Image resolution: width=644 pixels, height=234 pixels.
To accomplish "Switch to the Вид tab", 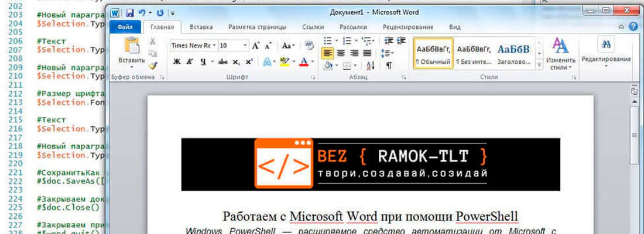I will pyautogui.click(x=455, y=27).
